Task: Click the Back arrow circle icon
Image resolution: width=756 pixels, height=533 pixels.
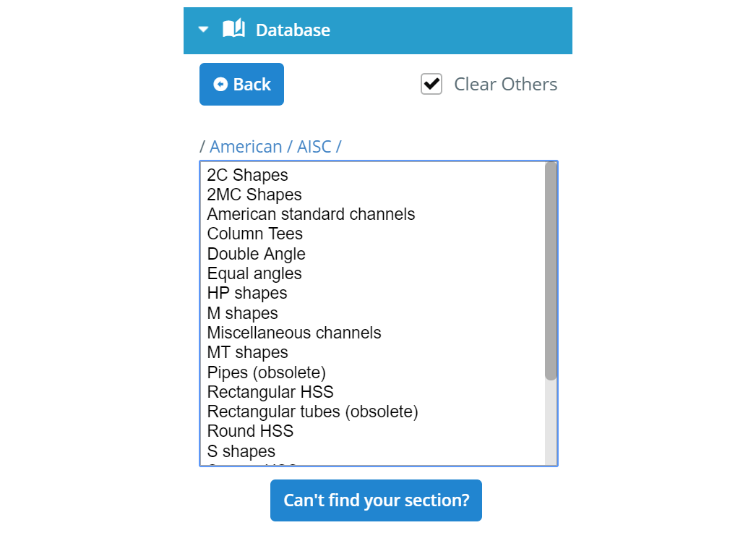Action: click(220, 85)
